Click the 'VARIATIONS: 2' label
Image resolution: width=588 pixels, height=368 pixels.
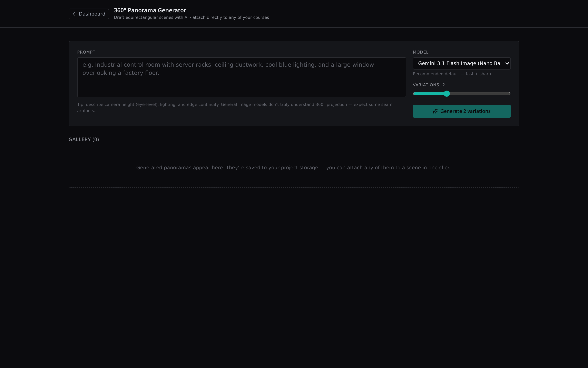click(x=429, y=85)
